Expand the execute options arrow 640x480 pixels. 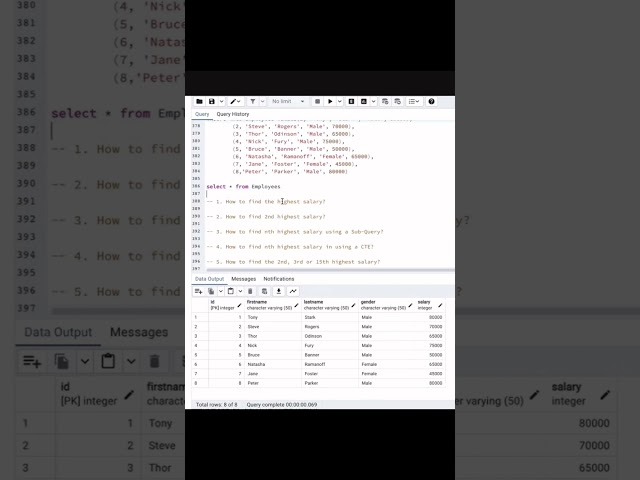[x=340, y=102]
